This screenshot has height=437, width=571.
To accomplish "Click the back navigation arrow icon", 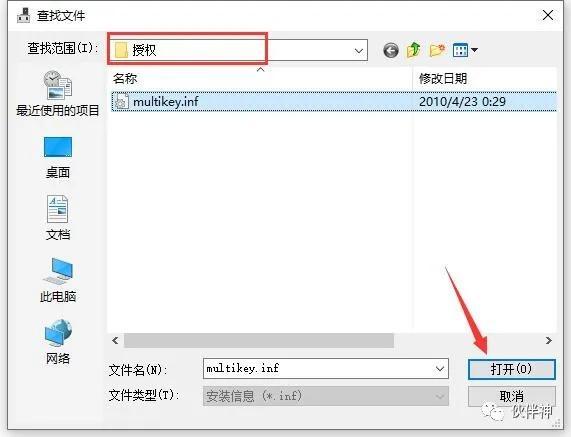I will tap(391, 50).
